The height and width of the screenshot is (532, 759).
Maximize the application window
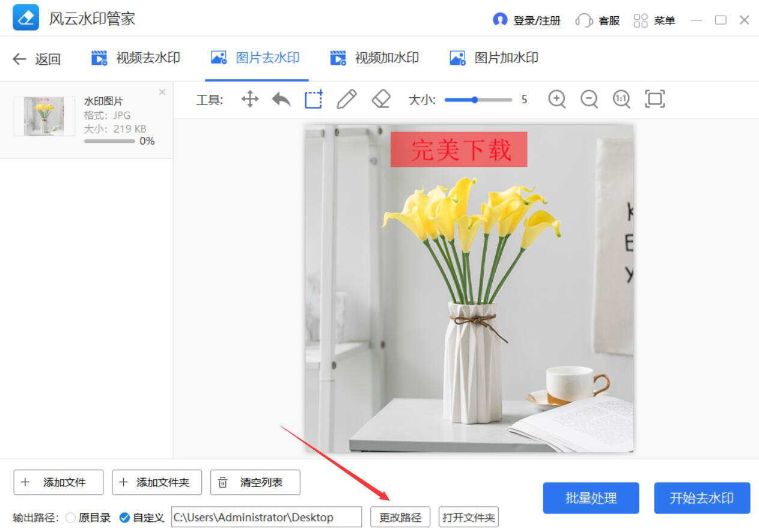(721, 20)
